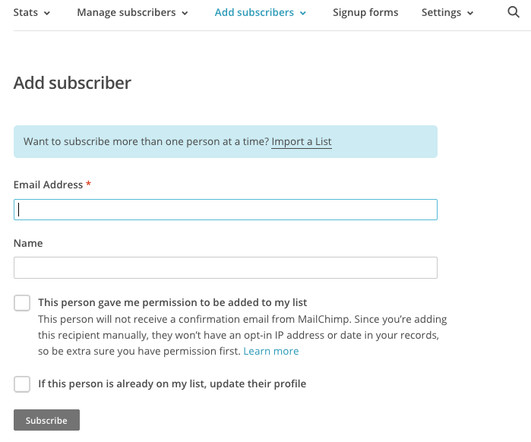This screenshot has width=531, height=442.
Task: Open the Settings menu label
Action: pos(441,13)
